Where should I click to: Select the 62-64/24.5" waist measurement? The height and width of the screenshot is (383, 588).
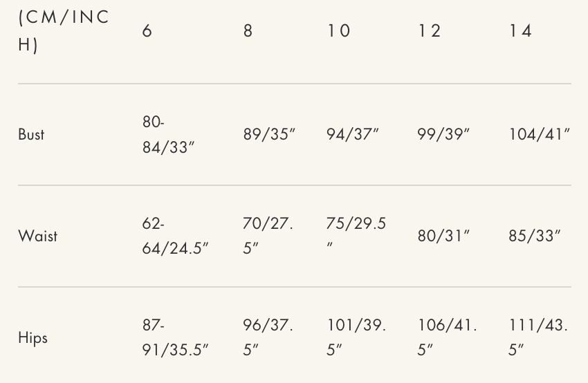click(x=175, y=236)
